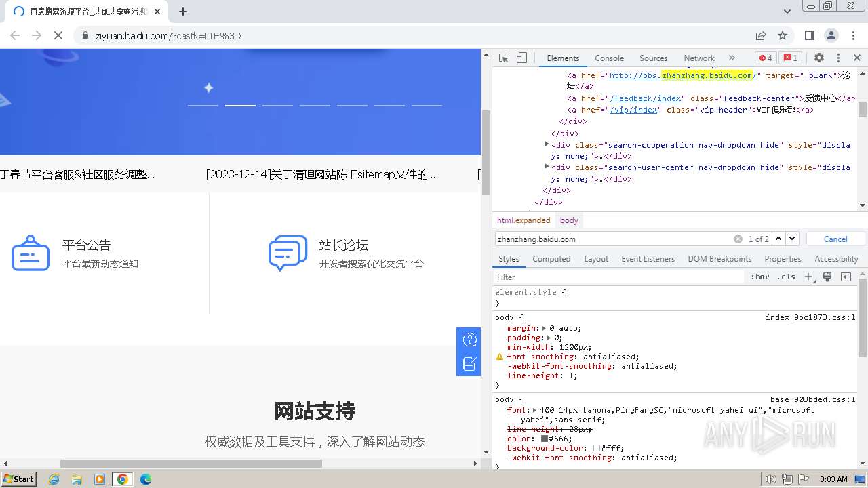This screenshot has width=868, height=488.
Task: Open index_9bc1873.css:1 source link
Action: (x=810, y=317)
